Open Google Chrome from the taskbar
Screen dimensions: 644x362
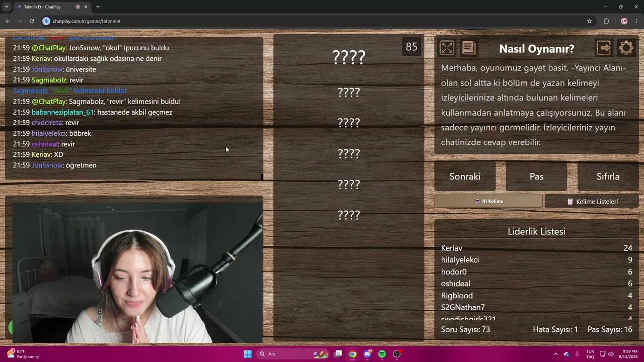[x=353, y=354]
